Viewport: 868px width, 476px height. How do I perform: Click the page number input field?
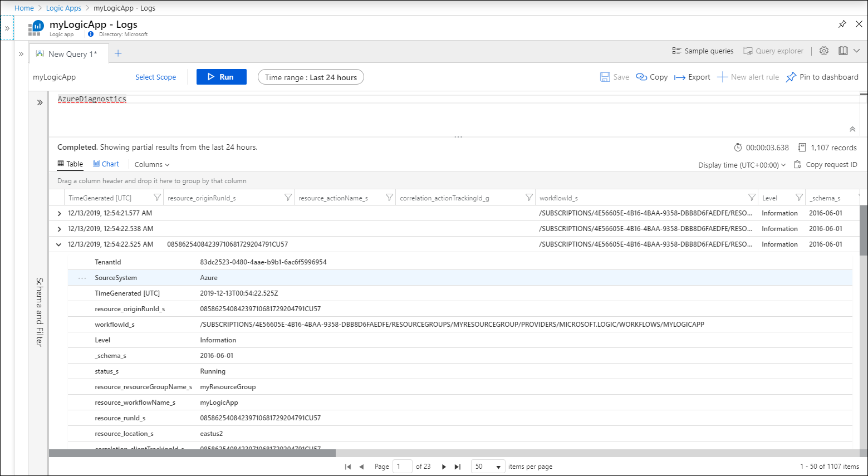tap(403, 467)
